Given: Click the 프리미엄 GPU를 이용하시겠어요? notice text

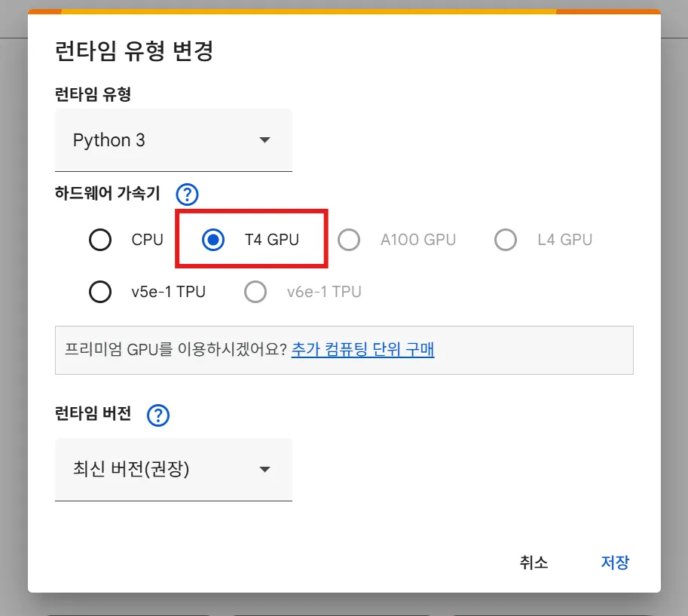Looking at the screenshot, I should [x=176, y=349].
